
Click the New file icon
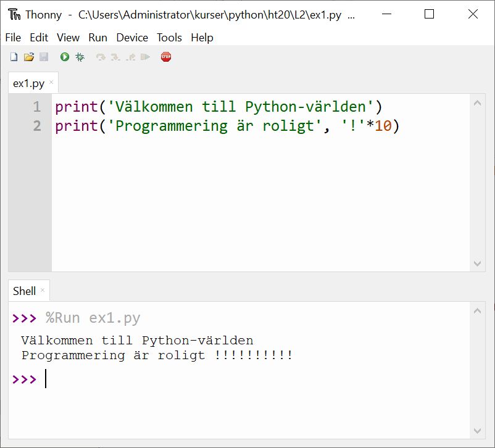(x=14, y=57)
